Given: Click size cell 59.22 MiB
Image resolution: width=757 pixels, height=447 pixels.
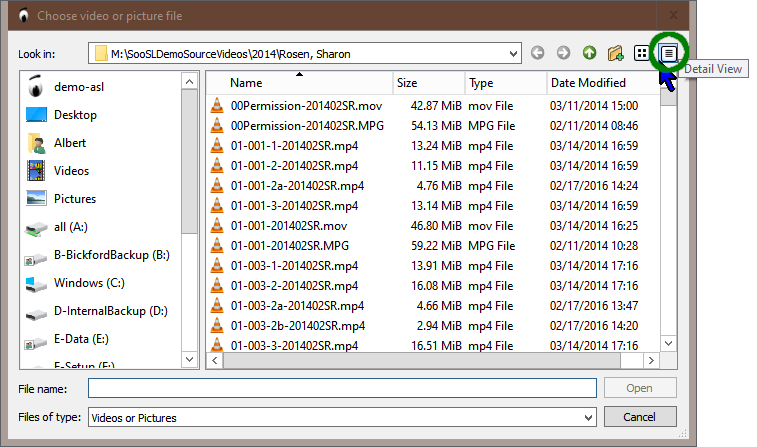Looking at the screenshot, I should [x=436, y=246].
